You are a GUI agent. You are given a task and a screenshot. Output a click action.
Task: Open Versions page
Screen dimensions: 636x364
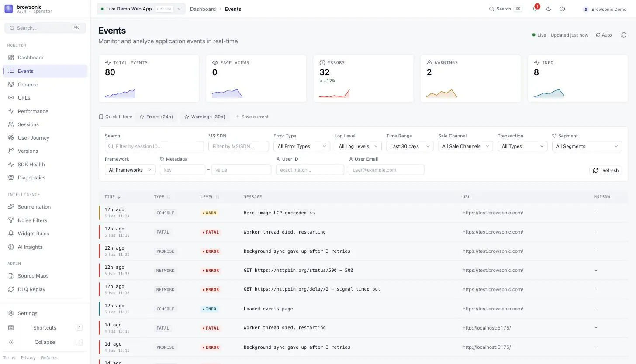(x=45, y=151)
